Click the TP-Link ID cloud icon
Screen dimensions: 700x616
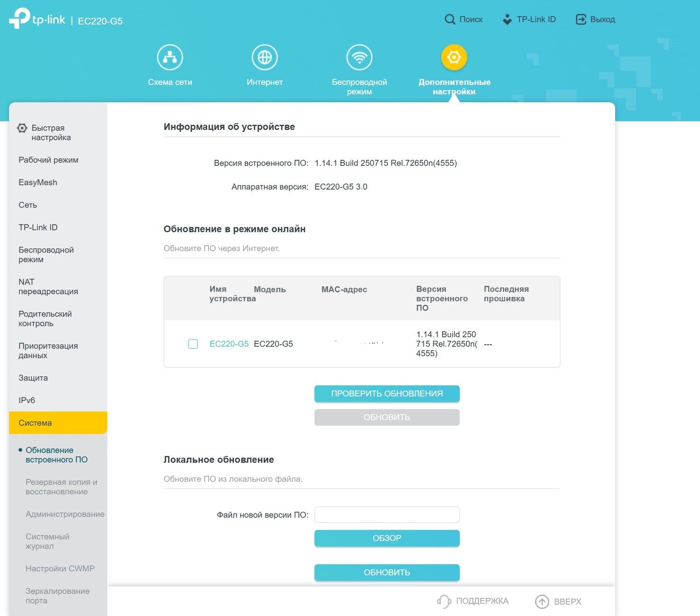coord(507,19)
